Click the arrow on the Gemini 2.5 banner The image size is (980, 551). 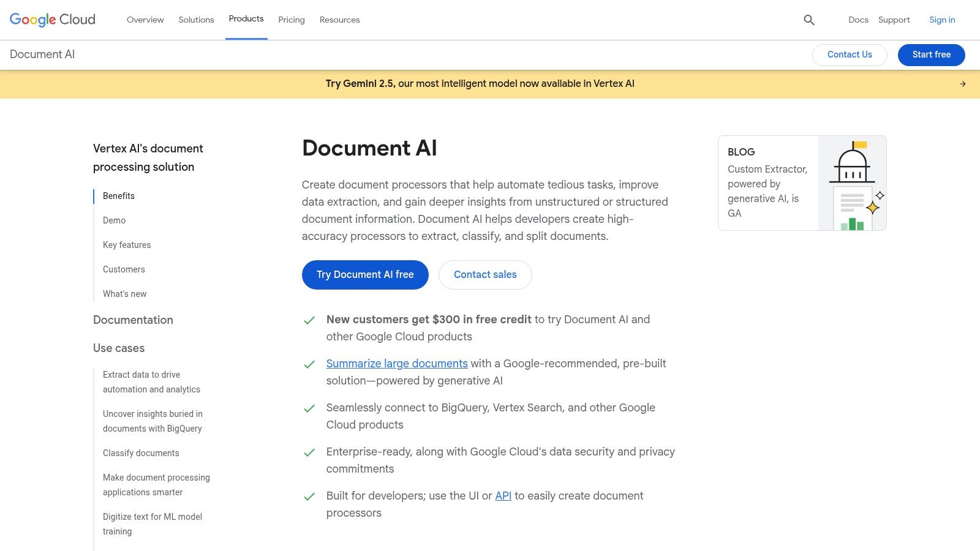pos(961,84)
